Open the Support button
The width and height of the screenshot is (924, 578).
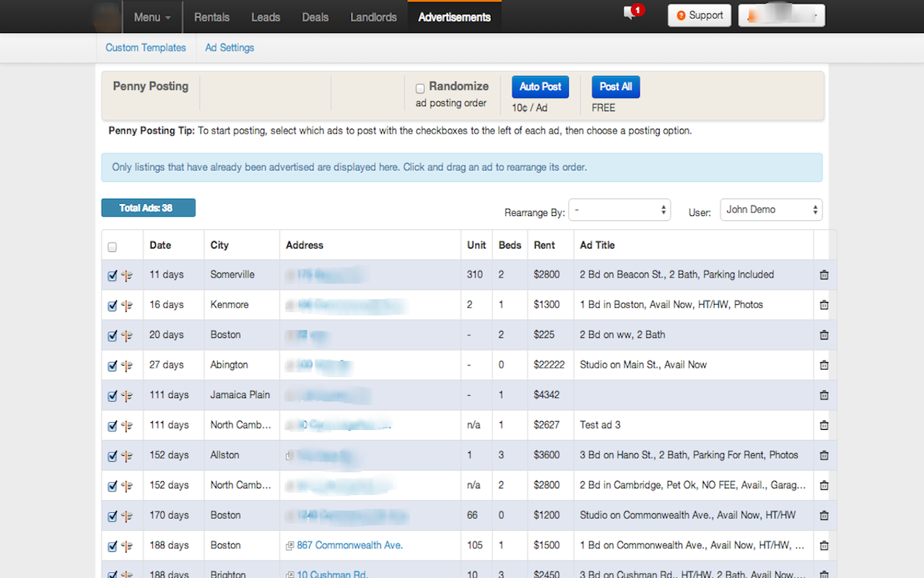point(699,15)
